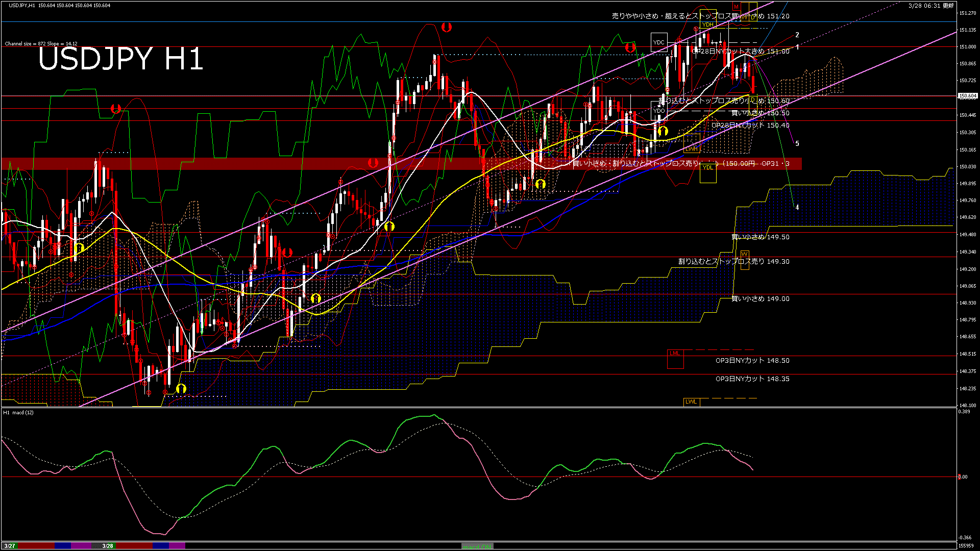Toggle the macd ON button
Viewport: 980px width, 551px height.
477,546
